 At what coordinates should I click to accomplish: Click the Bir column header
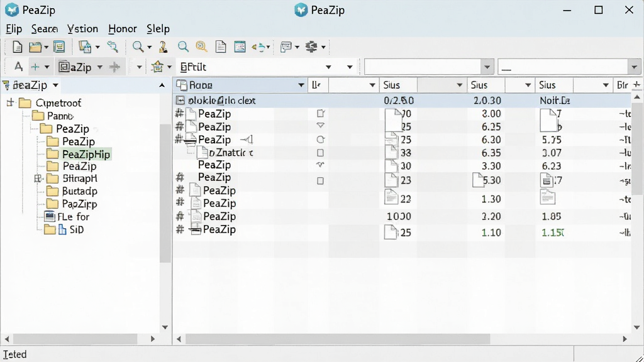pos(622,85)
